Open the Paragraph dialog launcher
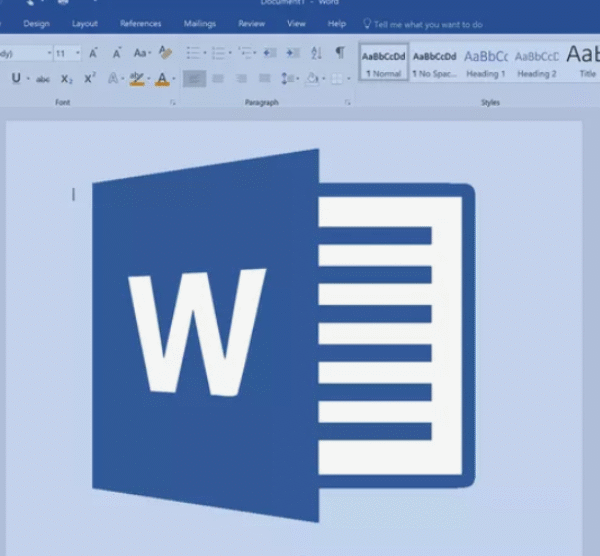Image resolution: width=600 pixels, height=556 pixels. 347,102
